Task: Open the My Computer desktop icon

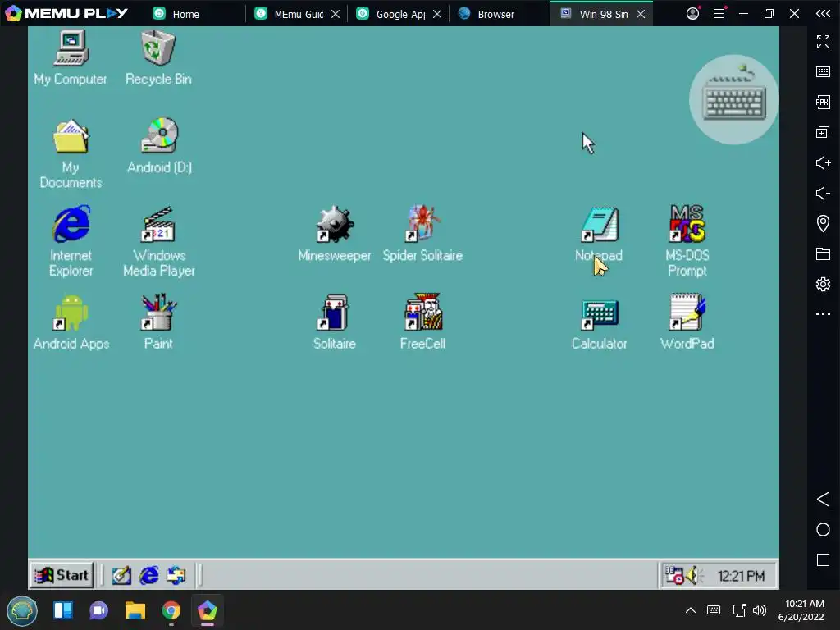Action: pyautogui.click(x=71, y=58)
